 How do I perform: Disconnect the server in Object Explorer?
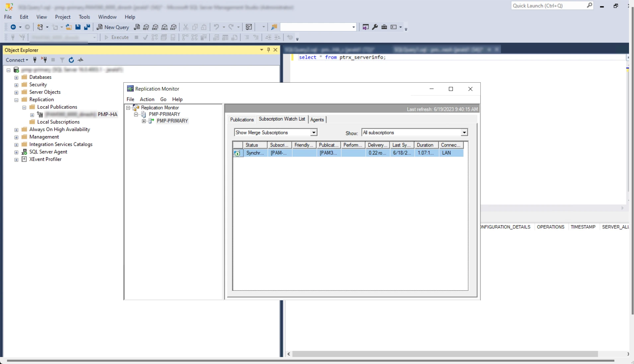click(x=44, y=60)
